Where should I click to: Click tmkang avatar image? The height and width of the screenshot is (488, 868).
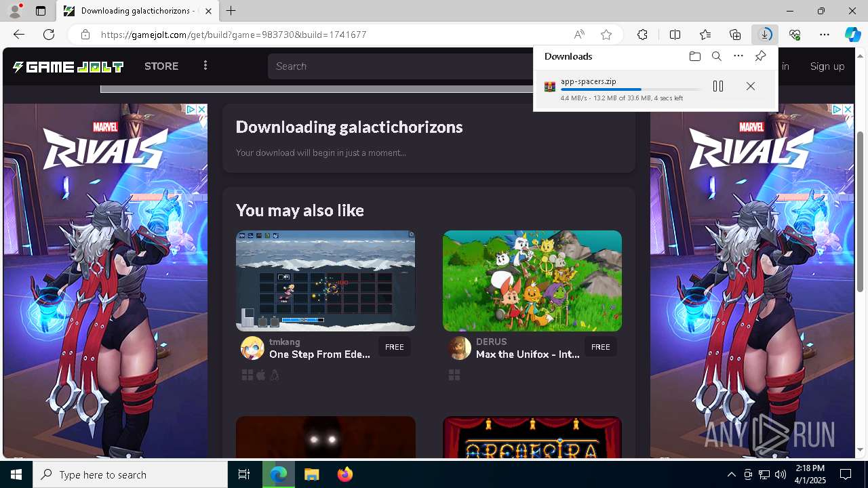252,348
